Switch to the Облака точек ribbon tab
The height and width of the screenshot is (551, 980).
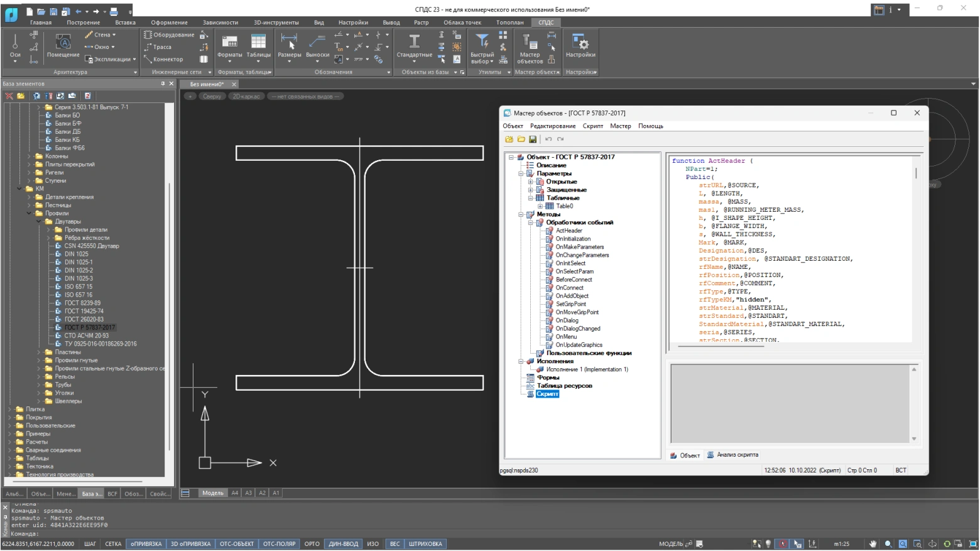tap(462, 23)
